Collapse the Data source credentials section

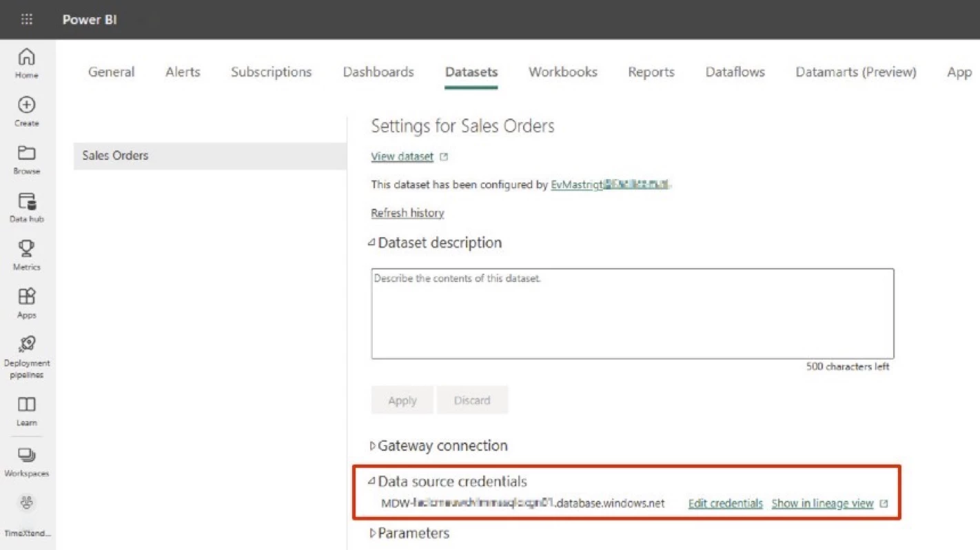tap(372, 482)
